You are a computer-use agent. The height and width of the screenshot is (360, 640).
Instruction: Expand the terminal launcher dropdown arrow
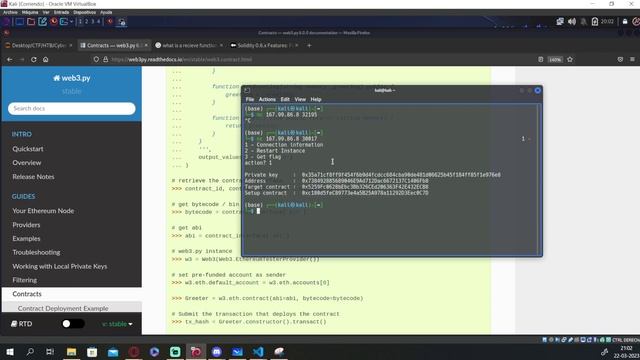[71, 22]
